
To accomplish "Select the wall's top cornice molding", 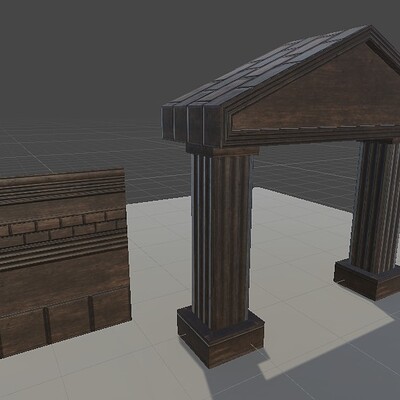I will [x=62, y=186].
